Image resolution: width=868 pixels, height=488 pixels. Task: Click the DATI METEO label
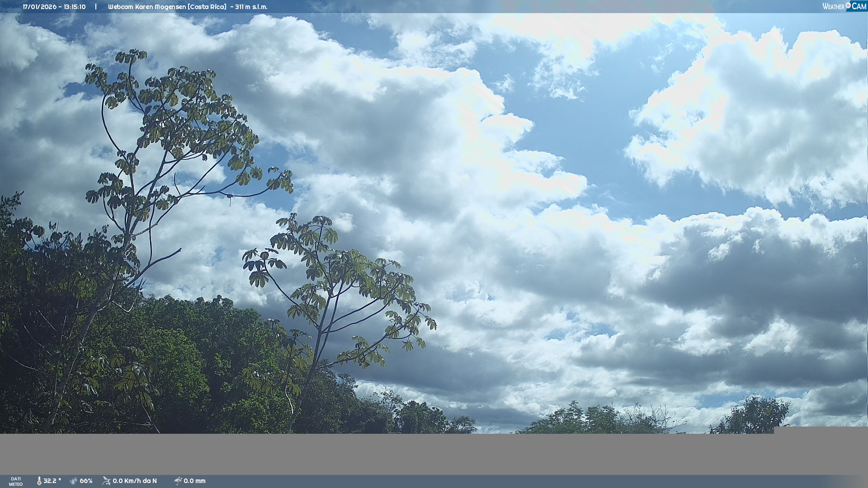16,481
